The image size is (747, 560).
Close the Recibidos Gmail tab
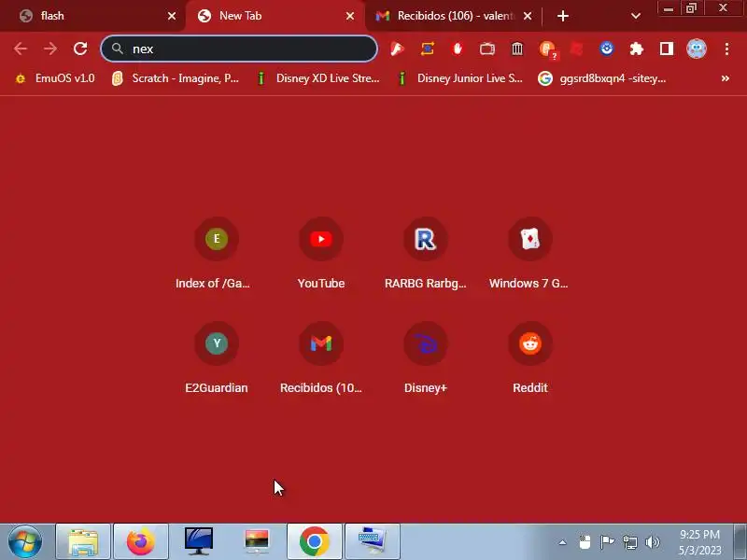[x=528, y=16]
